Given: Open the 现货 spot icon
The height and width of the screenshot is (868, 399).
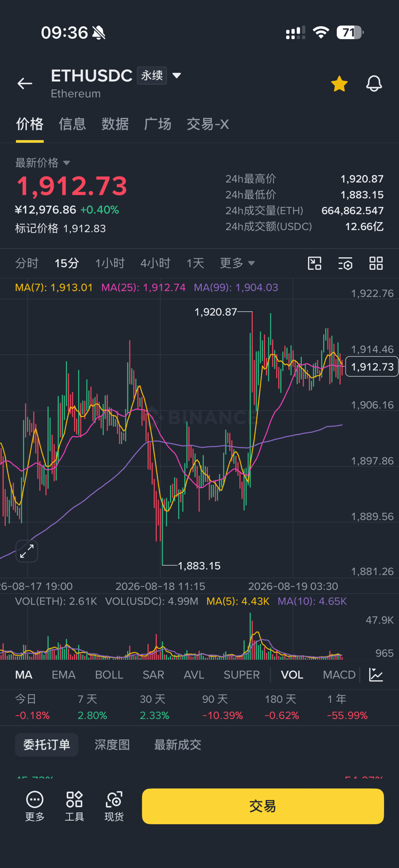Looking at the screenshot, I should point(114,806).
